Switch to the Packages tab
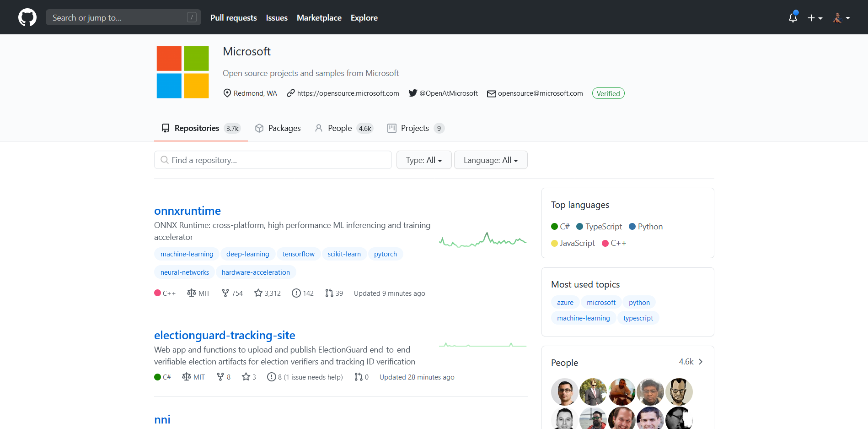Image resolution: width=868 pixels, height=429 pixels. (x=278, y=128)
